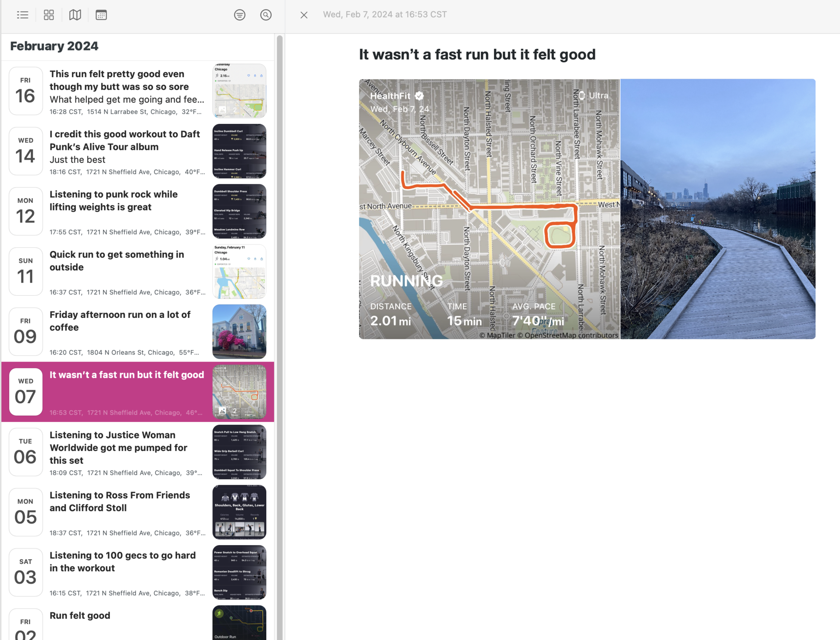The height and width of the screenshot is (640, 840).
Task: Click the MON 12 date badge
Action: click(26, 211)
